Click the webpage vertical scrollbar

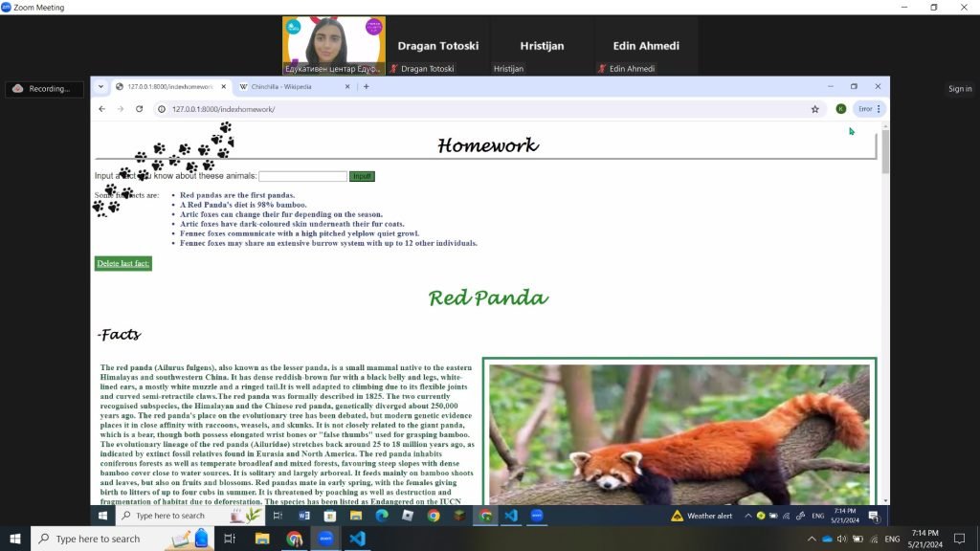click(884, 316)
